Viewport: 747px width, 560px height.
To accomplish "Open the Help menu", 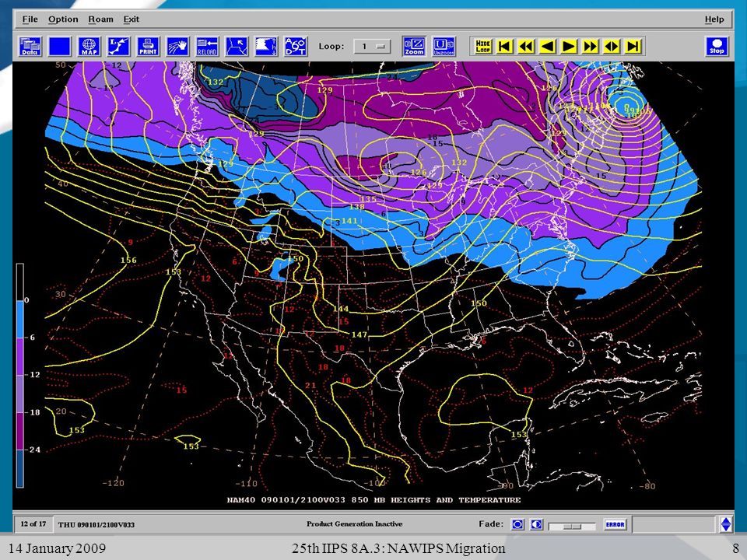I will click(714, 19).
